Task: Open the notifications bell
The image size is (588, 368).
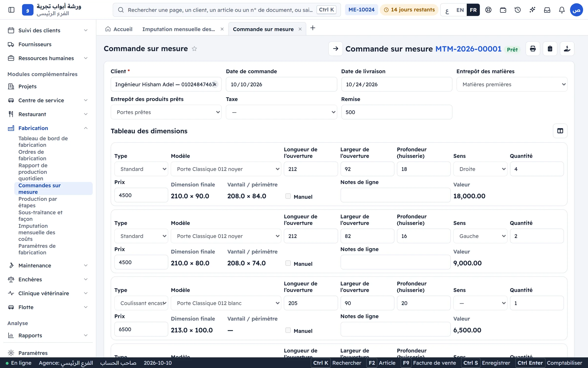Action: point(562,10)
